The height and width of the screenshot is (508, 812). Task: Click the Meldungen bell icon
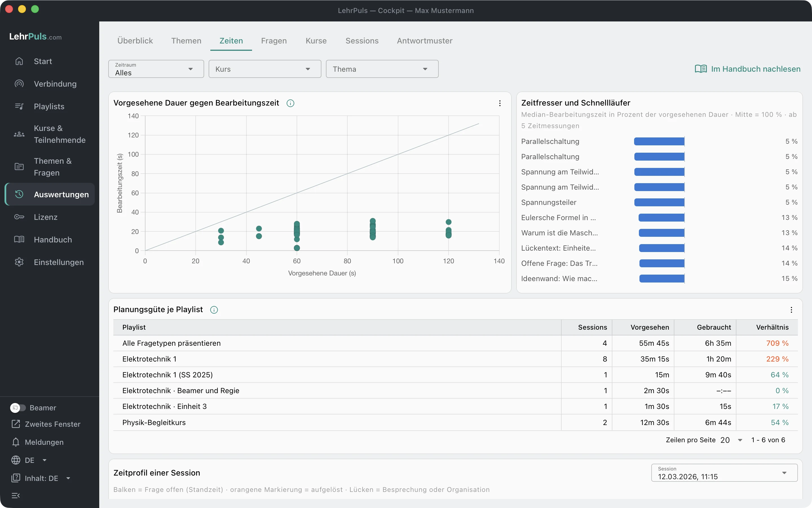click(16, 442)
